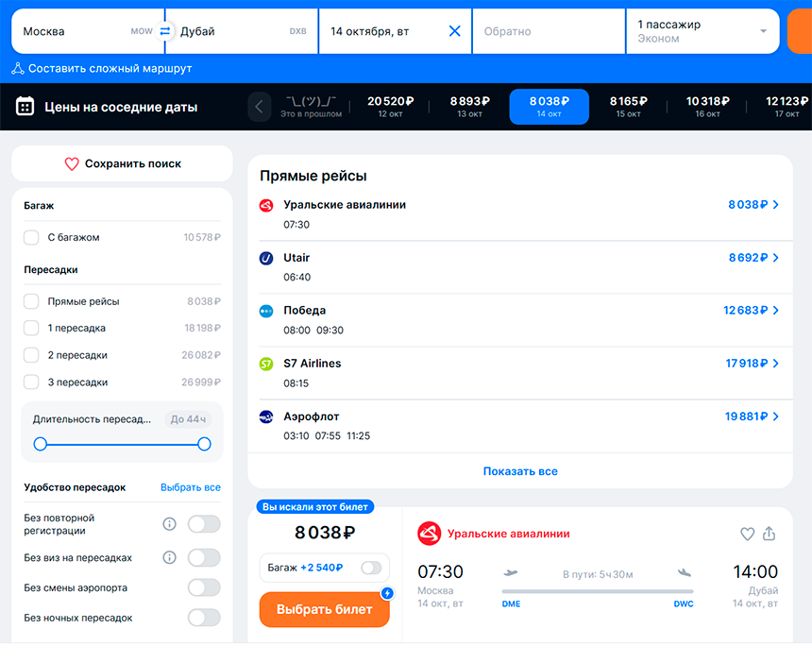812x646 pixels.
Task: Clear the 14 октября departure date
Action: (454, 31)
